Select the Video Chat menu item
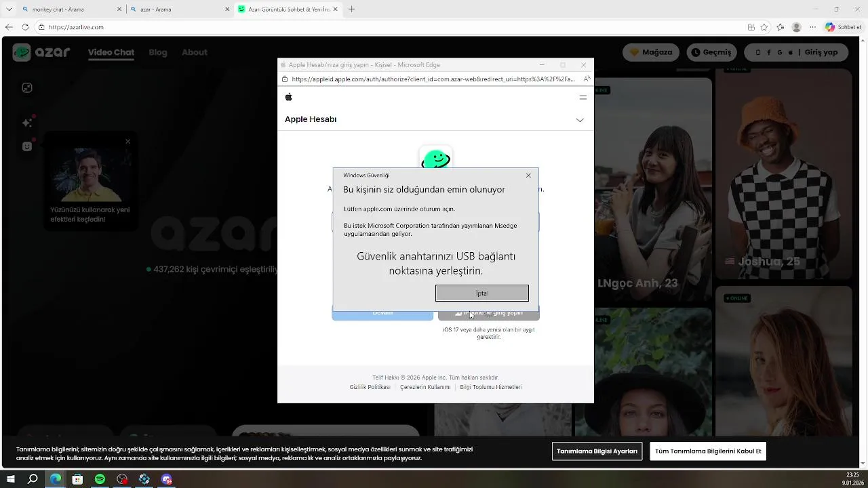This screenshot has height=488, width=868. pyautogui.click(x=111, y=52)
